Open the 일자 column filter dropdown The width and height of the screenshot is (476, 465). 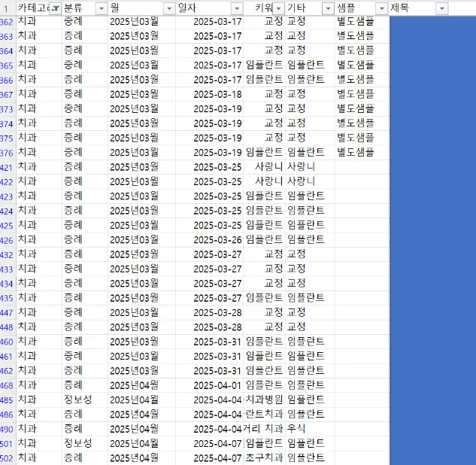pyautogui.click(x=237, y=9)
